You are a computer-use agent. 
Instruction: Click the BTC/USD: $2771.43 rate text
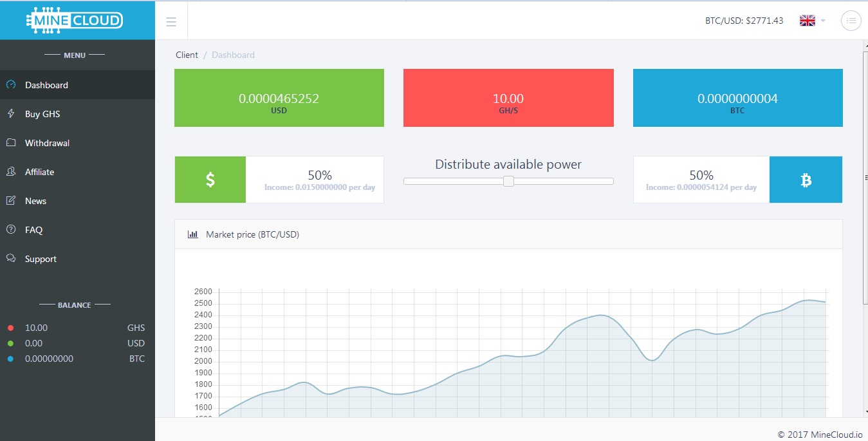(744, 21)
